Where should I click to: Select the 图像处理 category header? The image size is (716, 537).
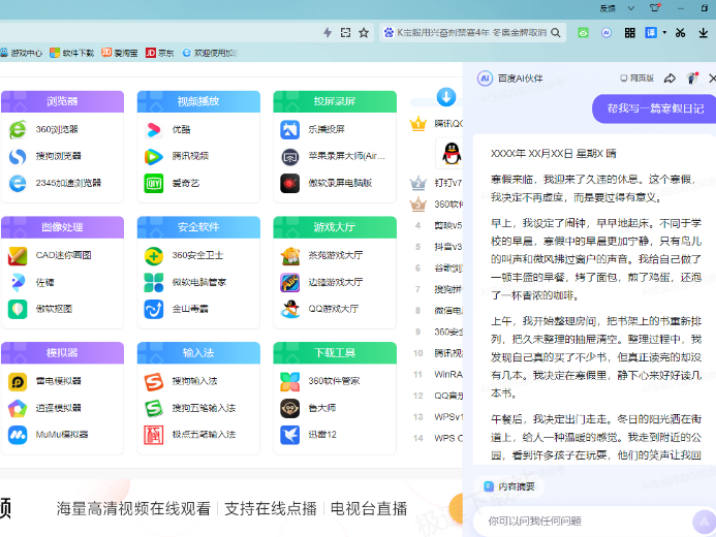pyautogui.click(x=62, y=227)
